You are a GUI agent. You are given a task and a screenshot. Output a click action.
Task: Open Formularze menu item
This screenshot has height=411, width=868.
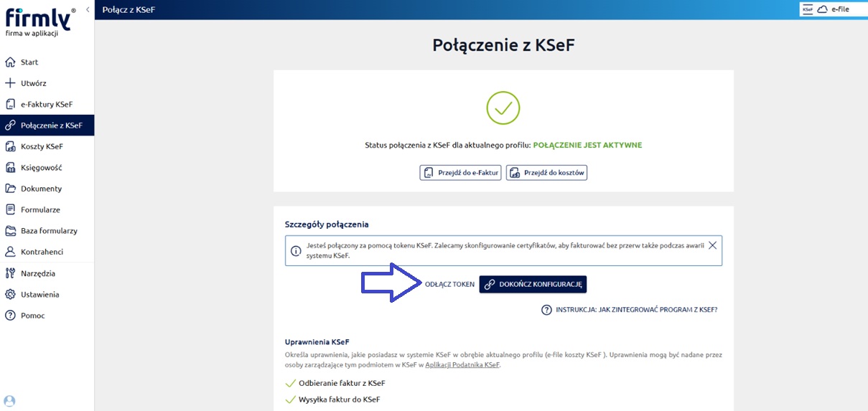pyautogui.click(x=40, y=210)
